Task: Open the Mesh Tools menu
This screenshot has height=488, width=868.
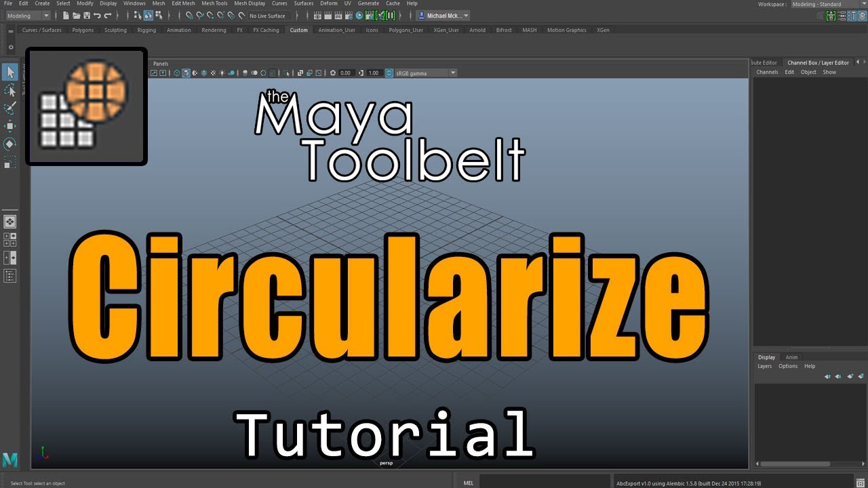Action: [214, 3]
